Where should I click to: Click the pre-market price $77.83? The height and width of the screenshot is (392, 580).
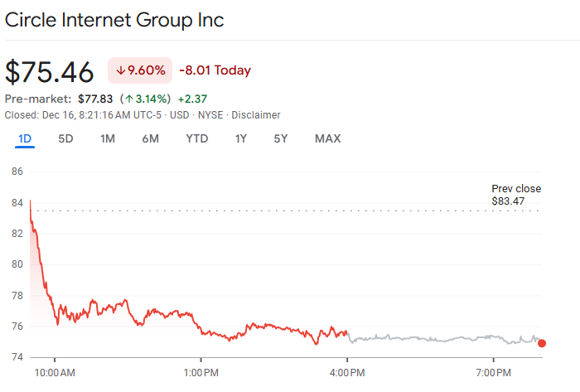click(95, 99)
